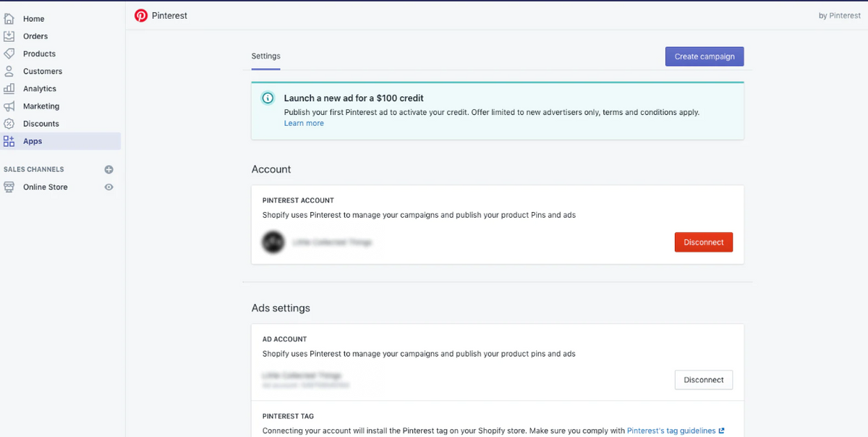
Task: Click the Products tag icon
Action: tap(9, 54)
